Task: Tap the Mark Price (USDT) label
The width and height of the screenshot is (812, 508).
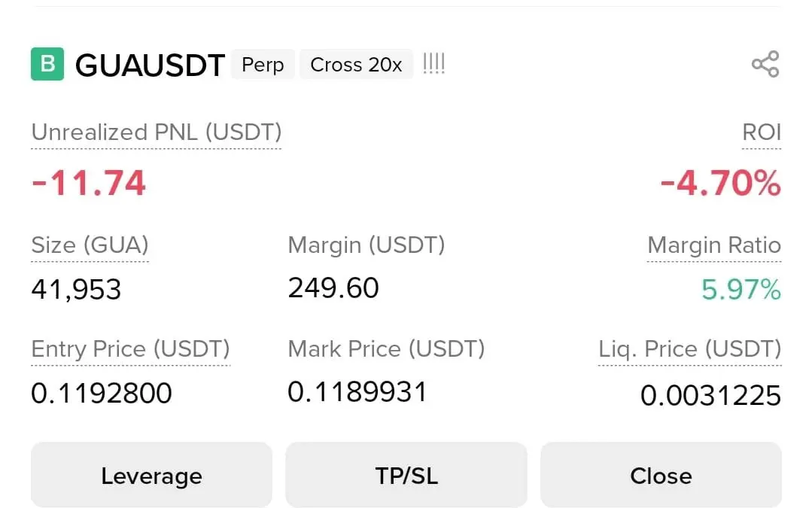Action: 386,349
